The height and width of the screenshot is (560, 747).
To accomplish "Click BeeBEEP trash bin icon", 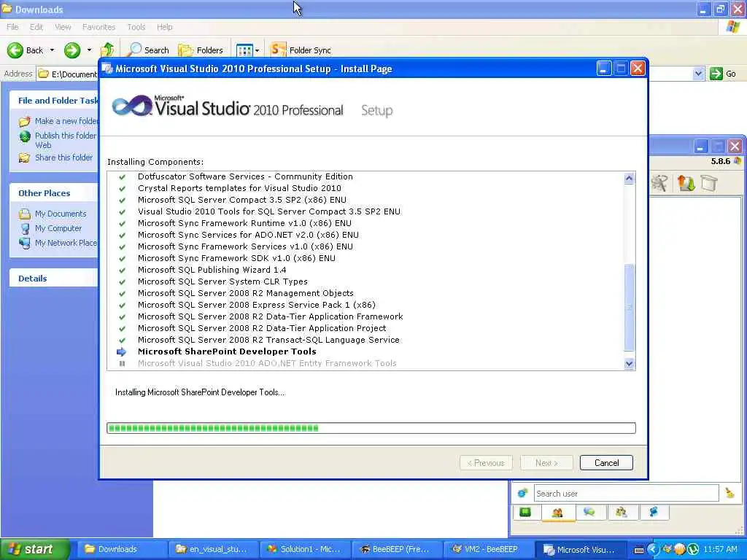I will [709, 183].
